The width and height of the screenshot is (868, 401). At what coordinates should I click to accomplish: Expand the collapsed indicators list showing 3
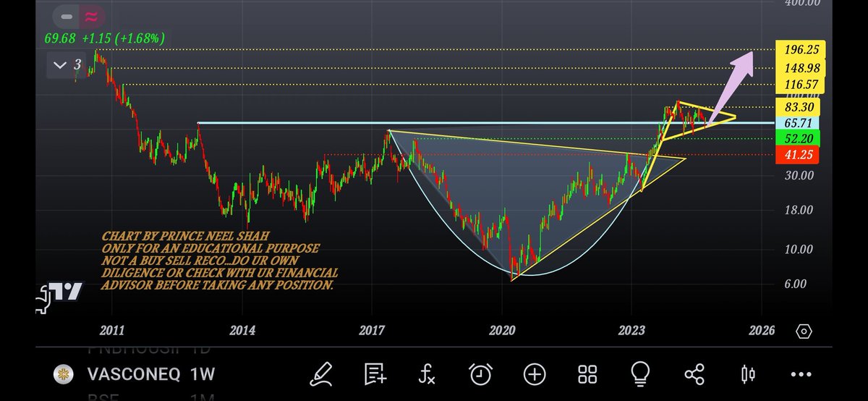pyautogui.click(x=68, y=65)
